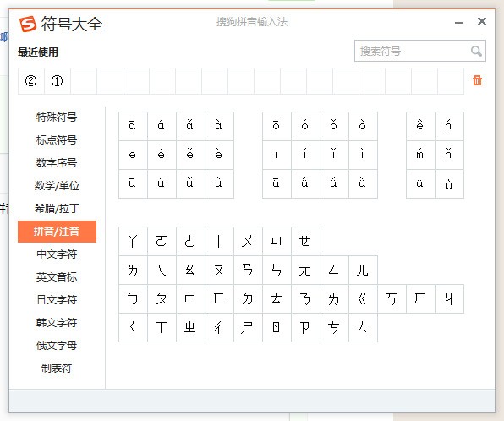Insert zhuyin symbol ㄍ
Image resolution: width=504 pixels, height=421 pixels.
363,298
